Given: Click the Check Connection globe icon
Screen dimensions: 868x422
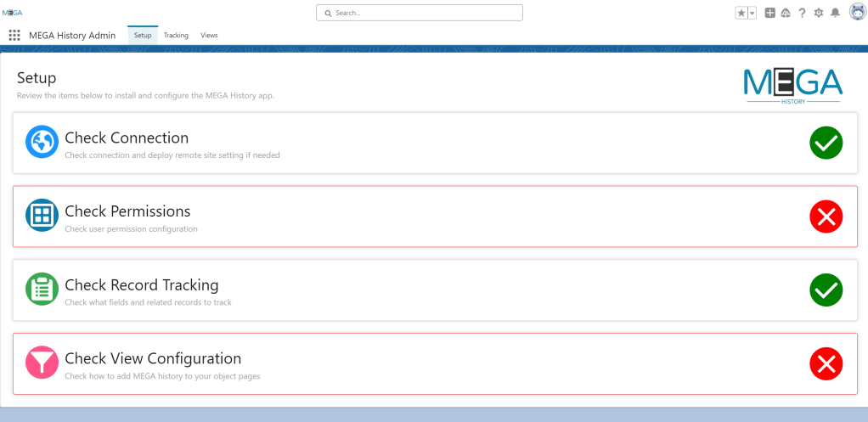Looking at the screenshot, I should (x=42, y=143).
